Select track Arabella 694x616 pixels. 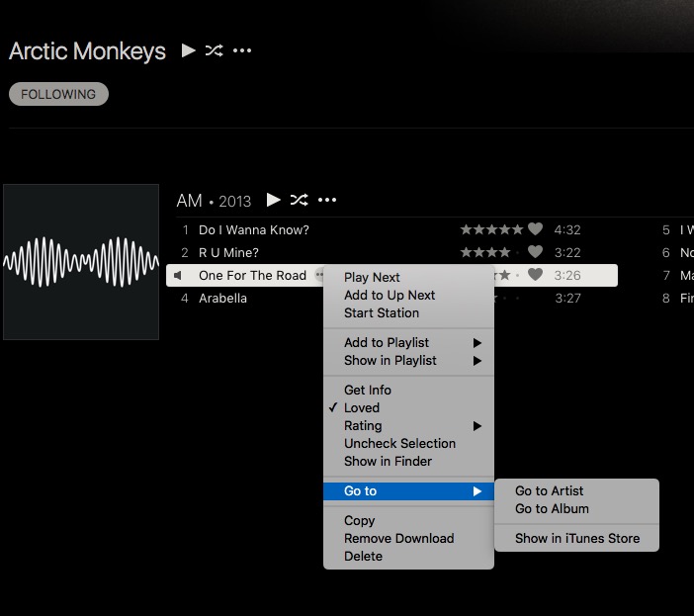click(222, 298)
